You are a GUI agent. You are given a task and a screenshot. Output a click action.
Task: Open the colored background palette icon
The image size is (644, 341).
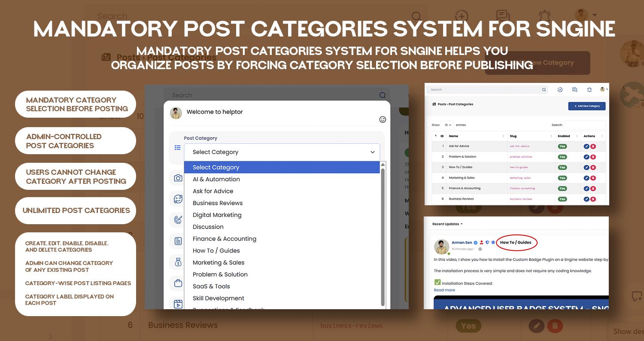[x=177, y=220]
